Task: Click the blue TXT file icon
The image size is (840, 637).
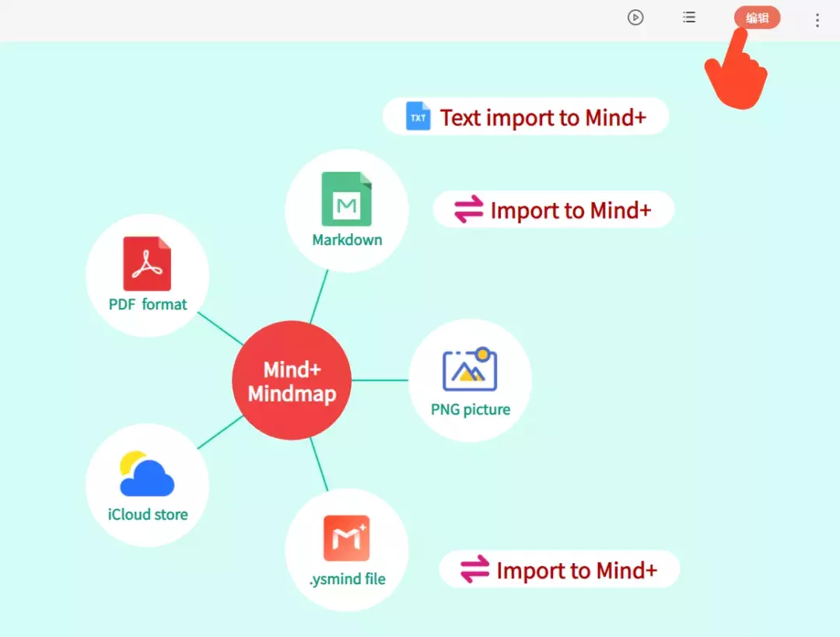Action: click(x=418, y=117)
